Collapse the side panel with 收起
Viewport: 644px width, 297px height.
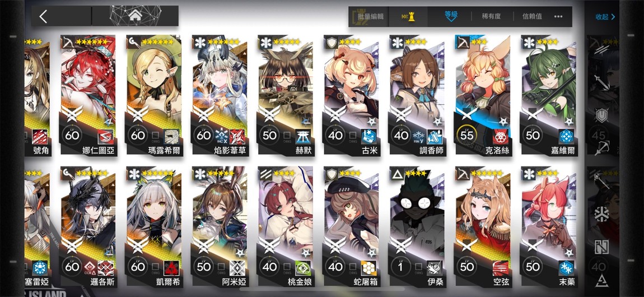point(605,17)
